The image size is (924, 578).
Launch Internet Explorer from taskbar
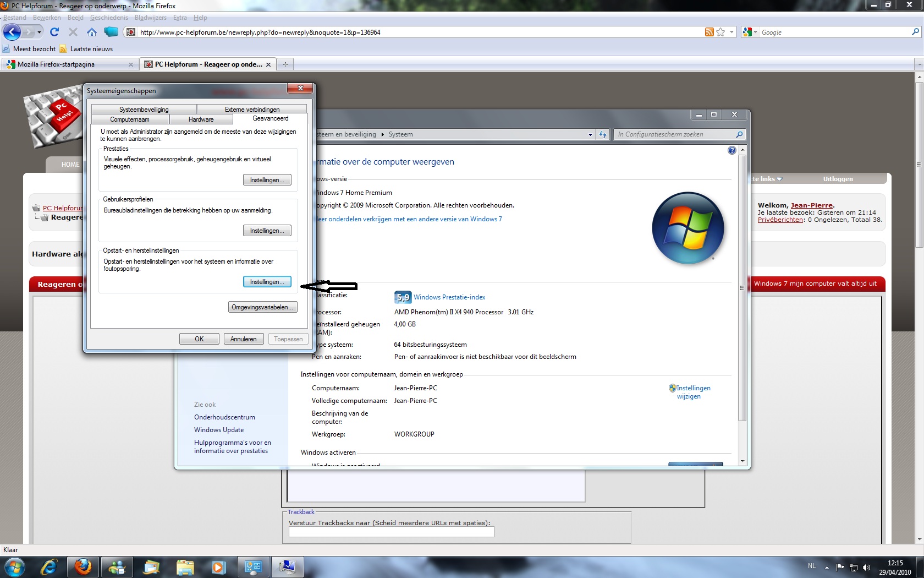click(x=49, y=567)
